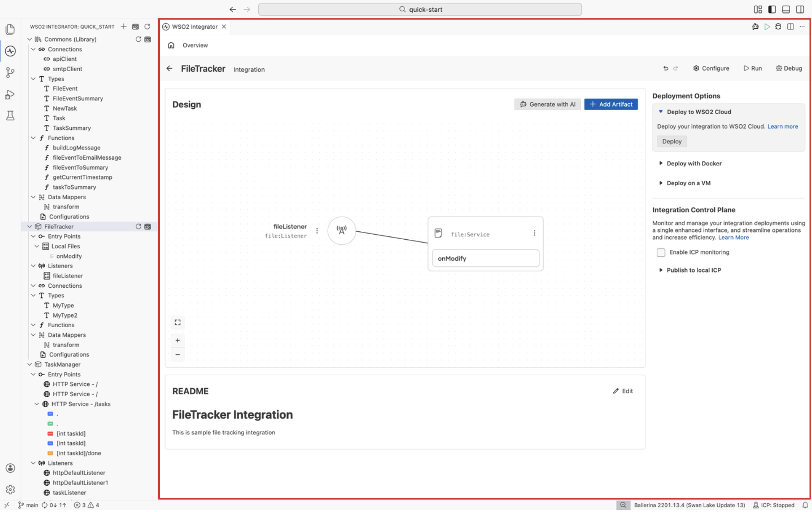This screenshot has width=812, height=512.
Task: Open httpDefaultListener1 in tree
Action: click(x=80, y=483)
